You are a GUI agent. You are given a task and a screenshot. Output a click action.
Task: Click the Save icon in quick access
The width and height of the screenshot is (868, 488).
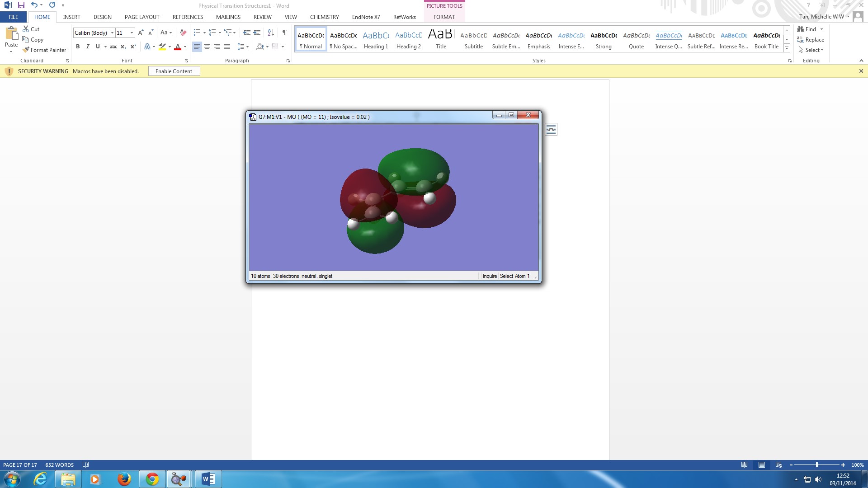[x=21, y=5]
